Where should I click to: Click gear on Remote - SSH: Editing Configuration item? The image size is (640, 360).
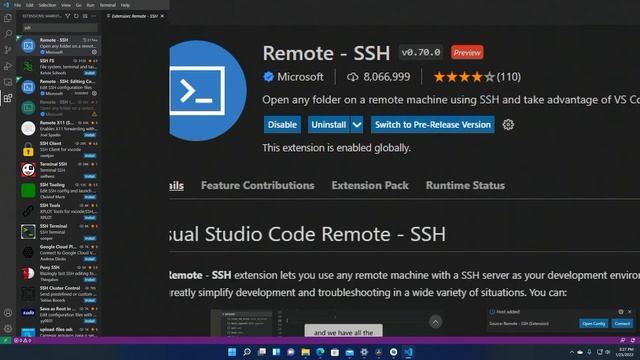tap(94, 93)
